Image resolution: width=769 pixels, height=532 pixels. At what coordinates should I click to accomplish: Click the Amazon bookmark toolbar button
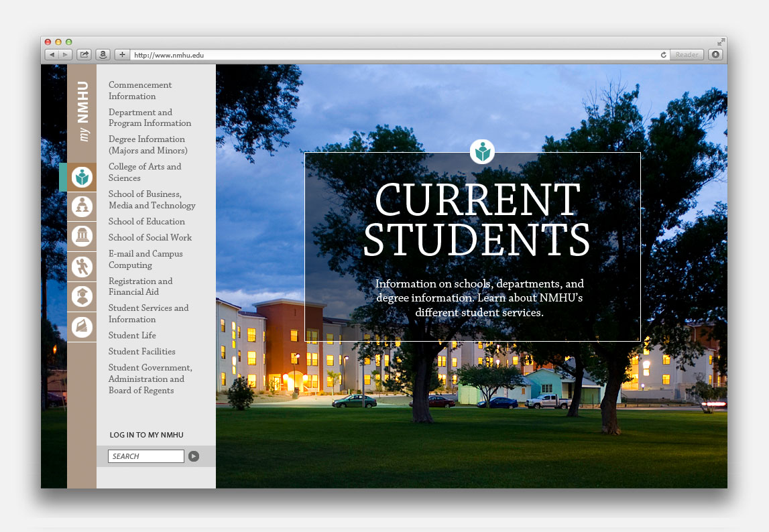click(103, 54)
